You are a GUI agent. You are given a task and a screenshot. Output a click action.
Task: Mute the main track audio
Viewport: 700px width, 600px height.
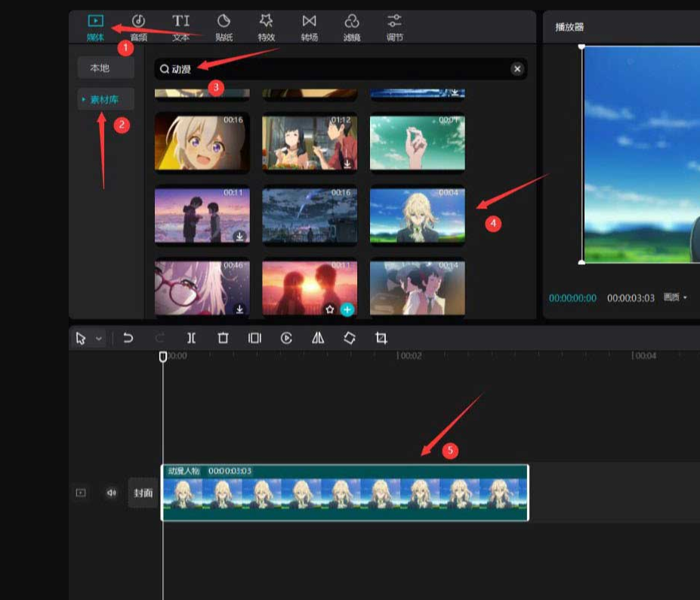111,493
